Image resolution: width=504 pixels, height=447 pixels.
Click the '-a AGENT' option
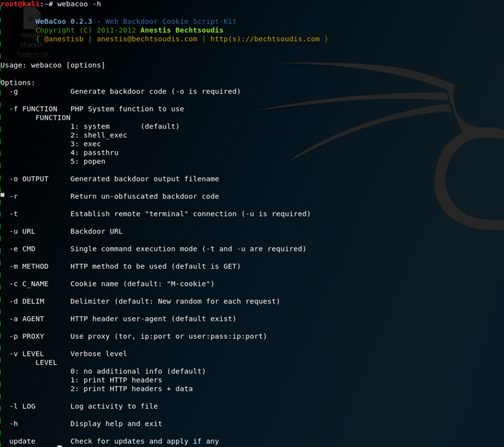pyautogui.click(x=27, y=319)
